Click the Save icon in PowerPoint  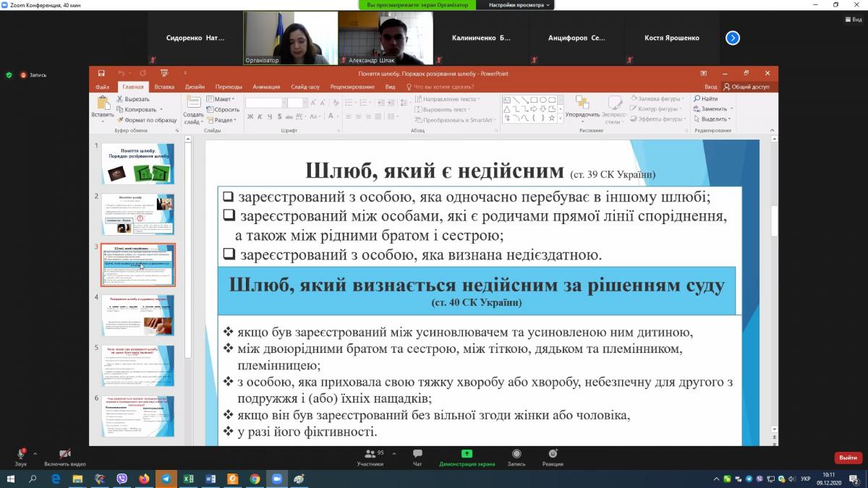pos(101,73)
